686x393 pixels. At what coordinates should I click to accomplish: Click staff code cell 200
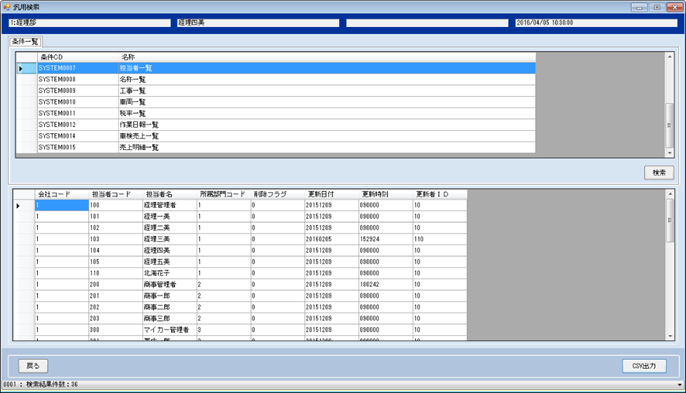pyautogui.click(x=116, y=285)
